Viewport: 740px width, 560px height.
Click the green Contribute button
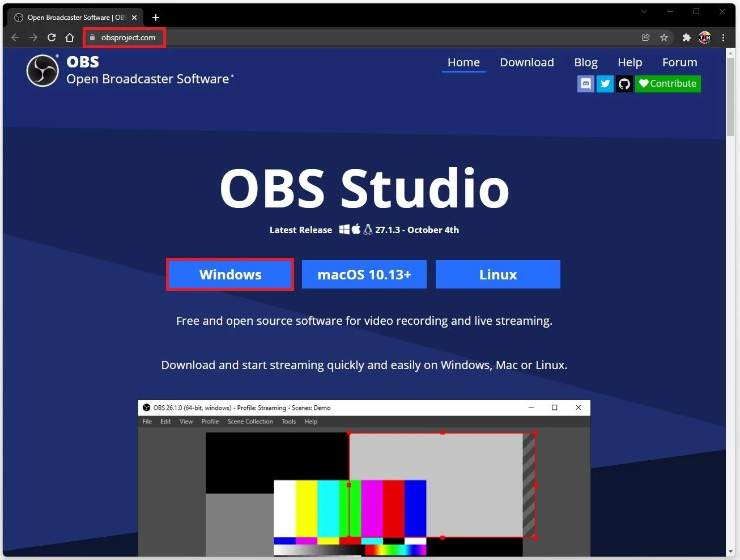coord(668,84)
